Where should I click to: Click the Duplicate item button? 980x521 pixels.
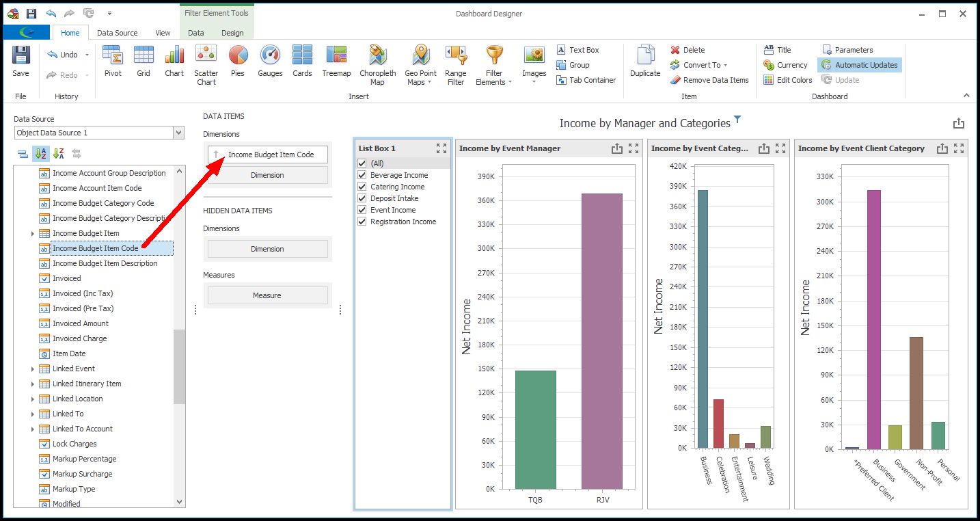click(645, 62)
